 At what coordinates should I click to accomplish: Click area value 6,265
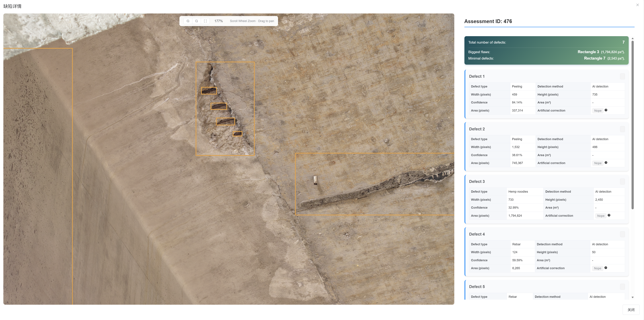tap(516, 268)
